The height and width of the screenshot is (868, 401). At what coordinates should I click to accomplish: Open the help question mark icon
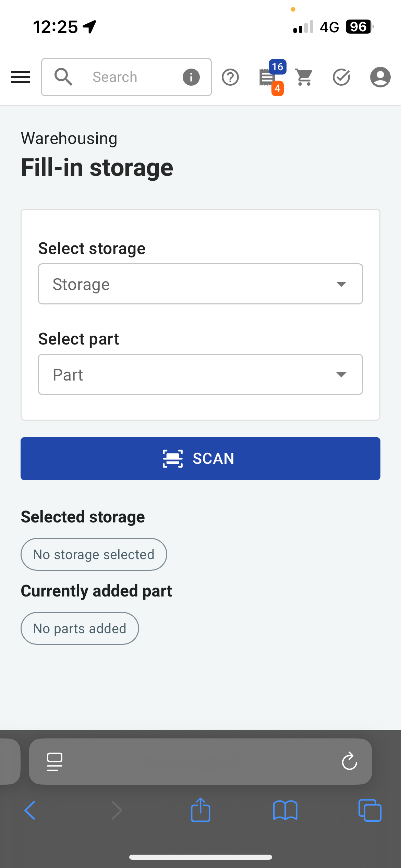pyautogui.click(x=230, y=77)
